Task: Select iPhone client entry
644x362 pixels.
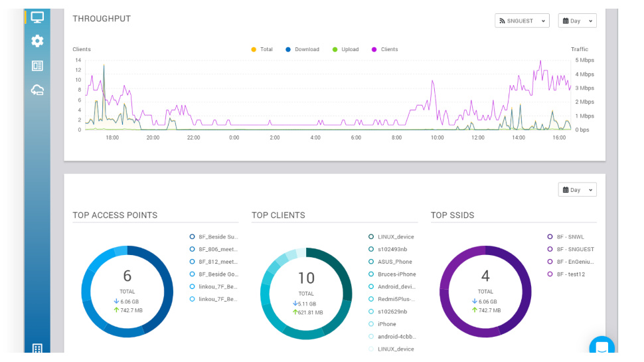Action: point(382,323)
